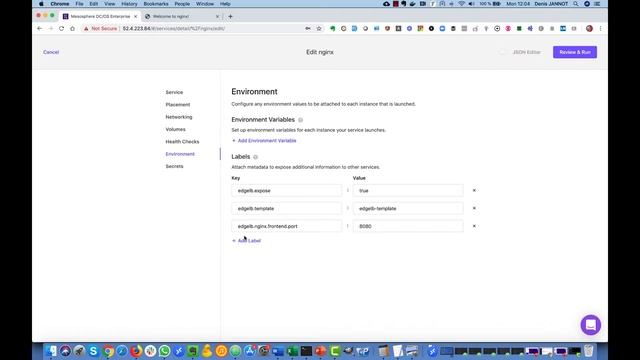Click Add Label
640x360 pixels.
click(x=246, y=241)
